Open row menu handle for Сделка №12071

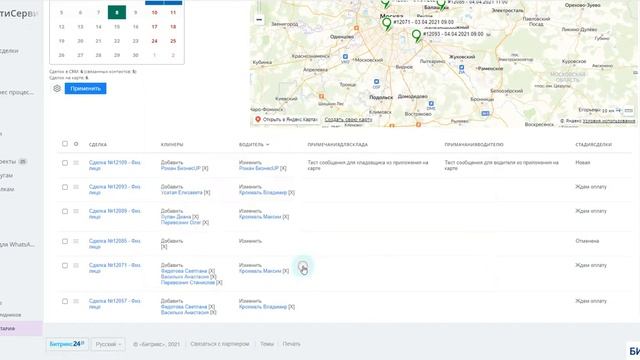click(76, 265)
